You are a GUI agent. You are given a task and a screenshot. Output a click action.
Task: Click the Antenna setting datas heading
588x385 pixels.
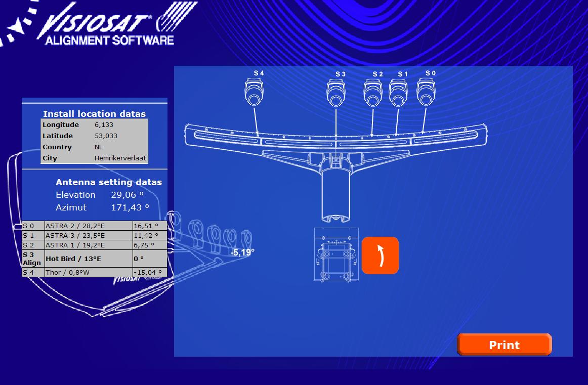point(109,182)
